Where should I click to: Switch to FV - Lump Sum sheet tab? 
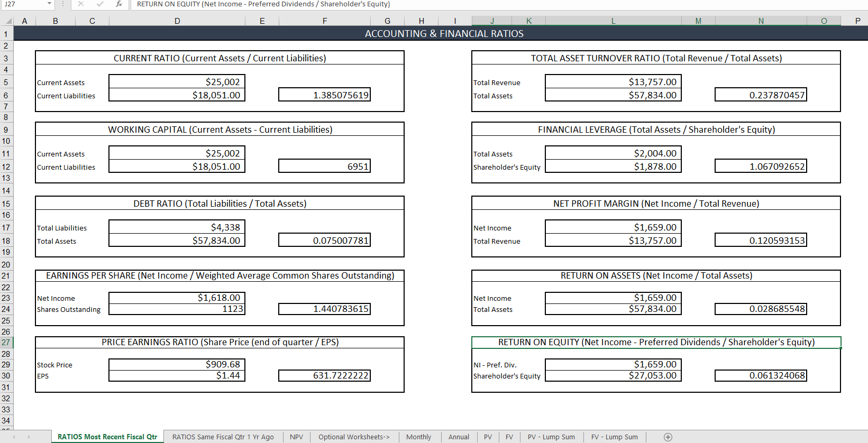click(x=615, y=437)
